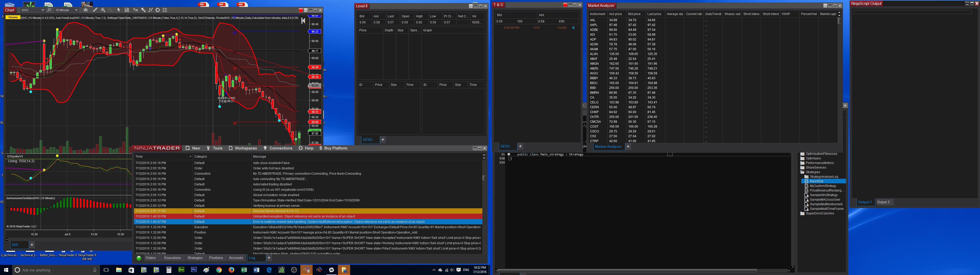Click the instrument search magnifier icon
The image size is (980, 275).
click(49, 10)
